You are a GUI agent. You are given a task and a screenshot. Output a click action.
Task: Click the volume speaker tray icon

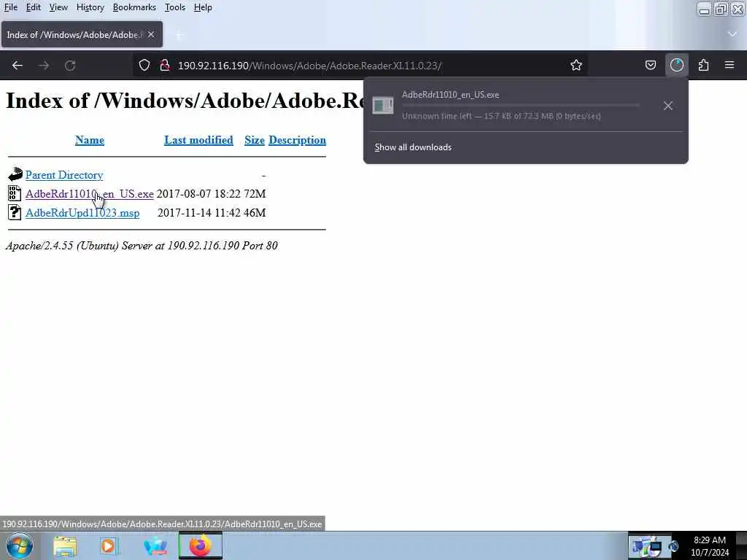[x=673, y=546]
